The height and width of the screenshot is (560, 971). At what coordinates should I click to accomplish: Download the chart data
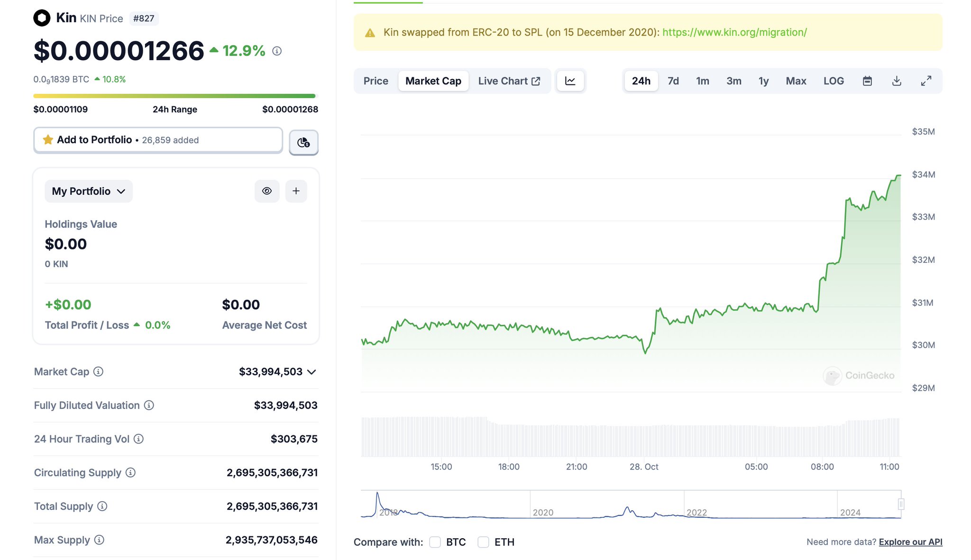[897, 81]
